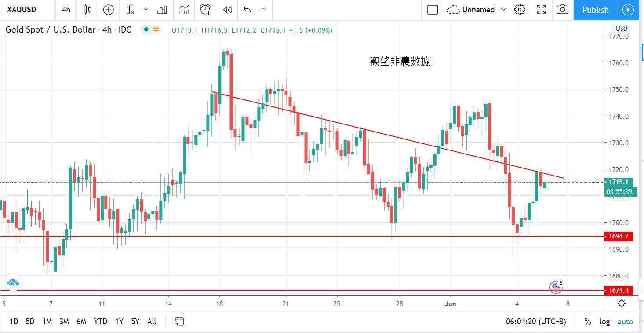Select the 1M time range

pos(47,322)
